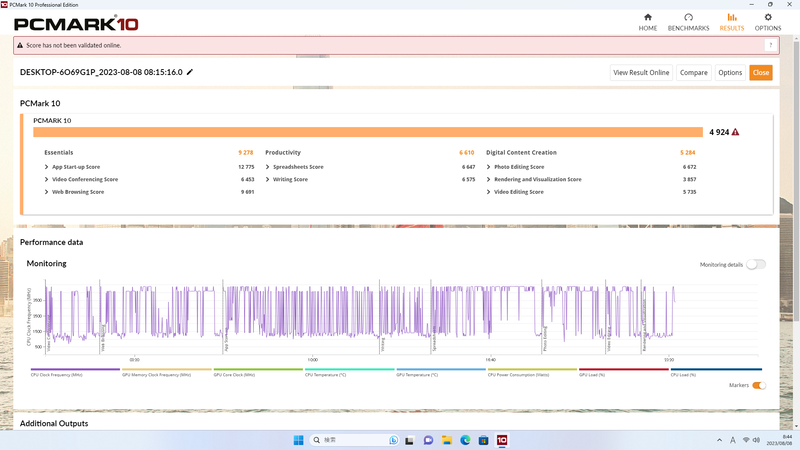Open the help question mark in banner
This screenshot has width=800, height=450.
tap(770, 45)
